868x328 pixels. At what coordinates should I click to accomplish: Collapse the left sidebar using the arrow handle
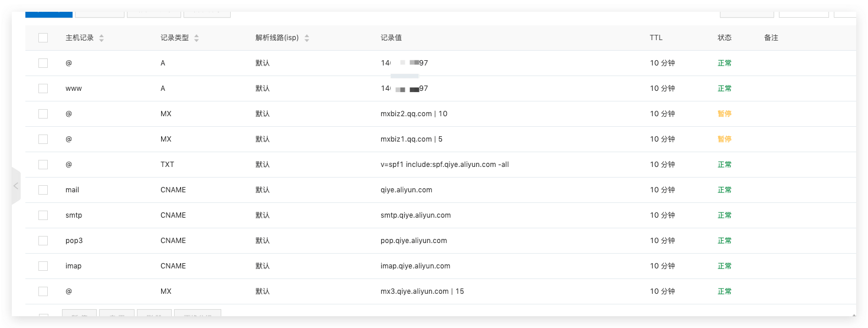pos(16,186)
